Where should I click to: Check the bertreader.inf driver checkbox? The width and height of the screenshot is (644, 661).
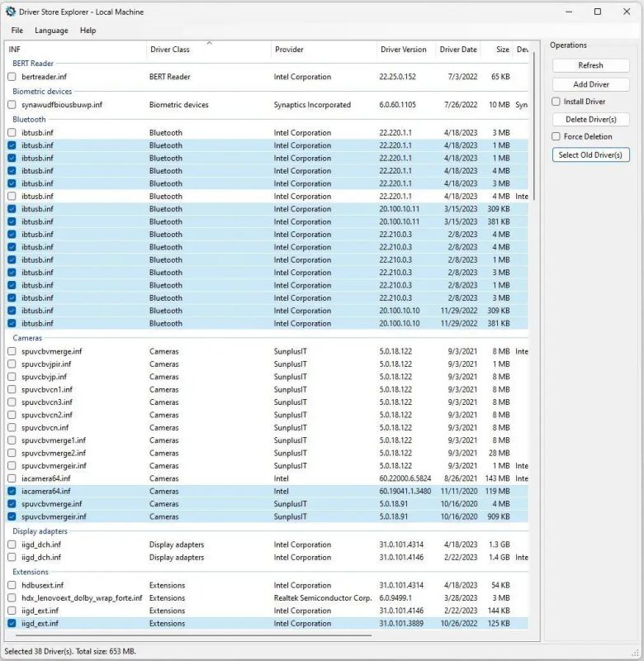coord(12,77)
